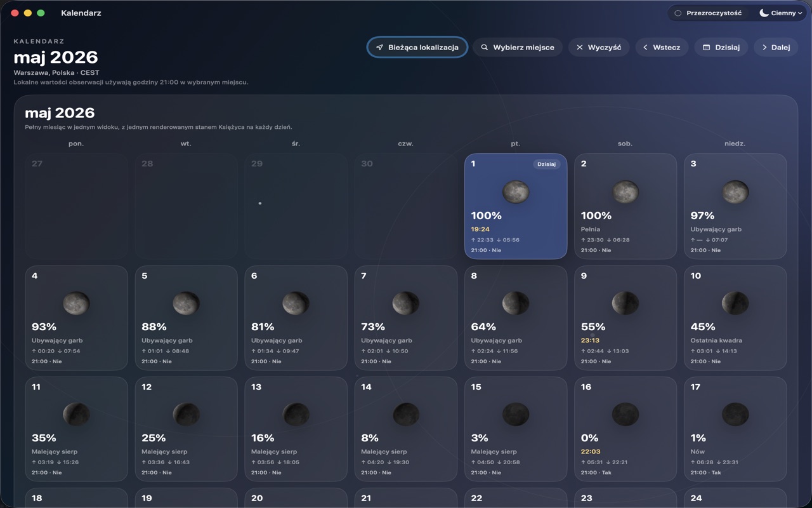Click the Dzisiaj badge on day 1
This screenshot has width=812, height=508.
(546, 164)
